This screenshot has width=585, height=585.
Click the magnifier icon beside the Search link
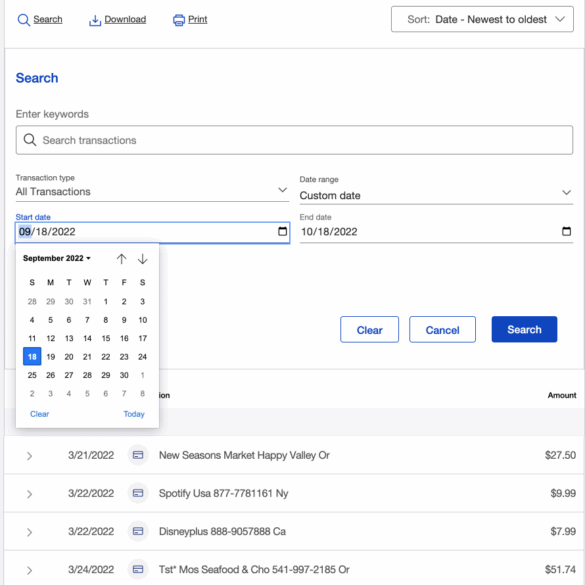coord(24,20)
